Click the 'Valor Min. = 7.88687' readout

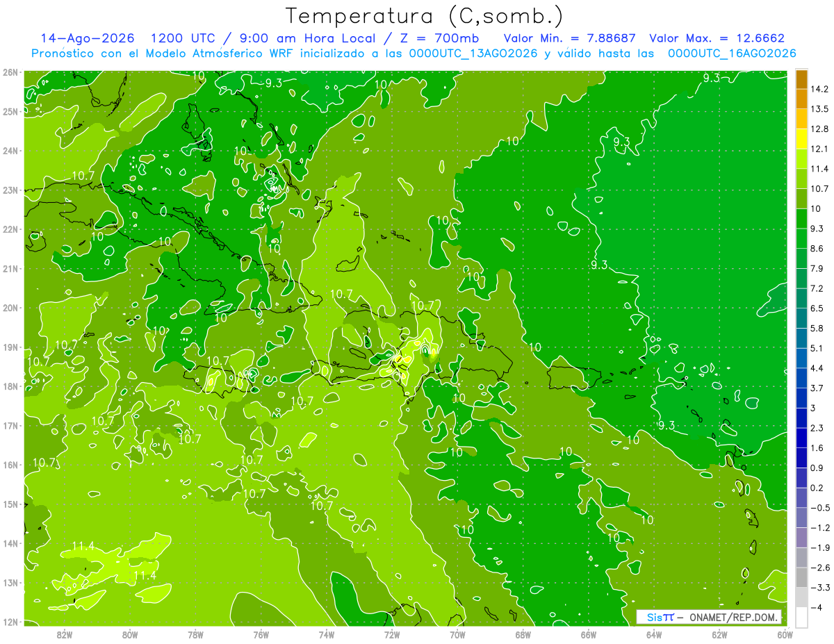pyautogui.click(x=570, y=38)
